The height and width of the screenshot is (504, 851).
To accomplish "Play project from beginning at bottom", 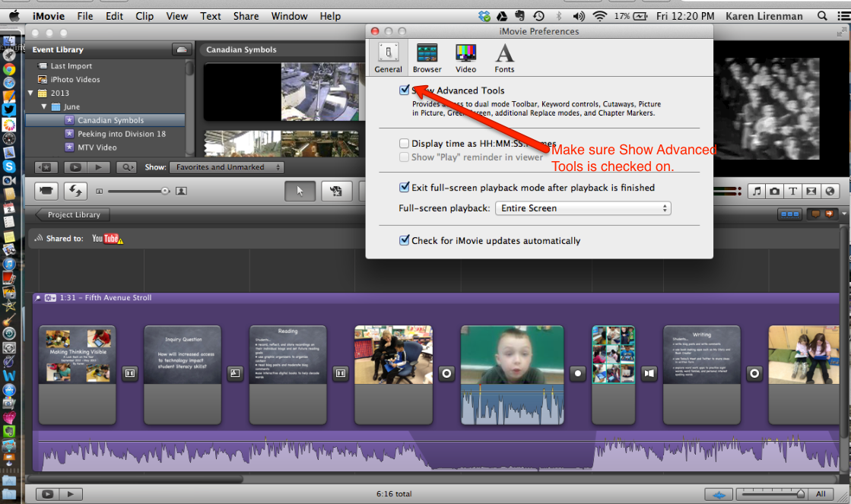I will (x=71, y=493).
